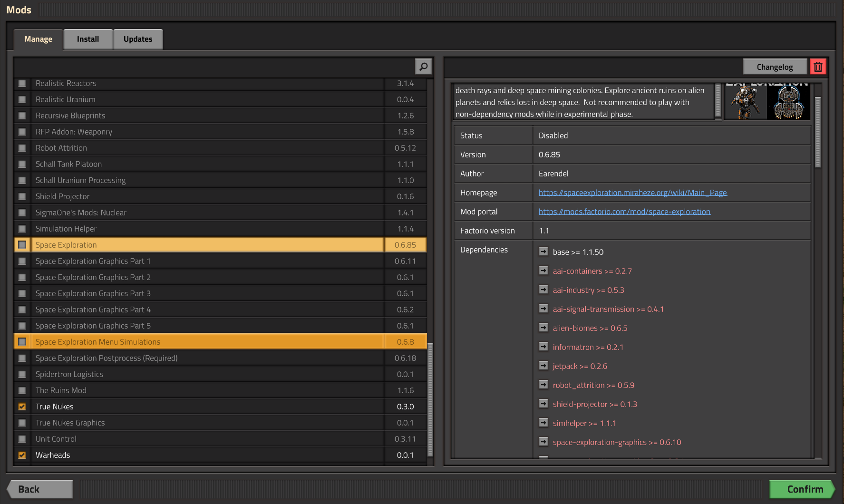844x504 pixels.
Task: Click the jetpack >= 0.2.6 dependency text
Action: click(580, 366)
